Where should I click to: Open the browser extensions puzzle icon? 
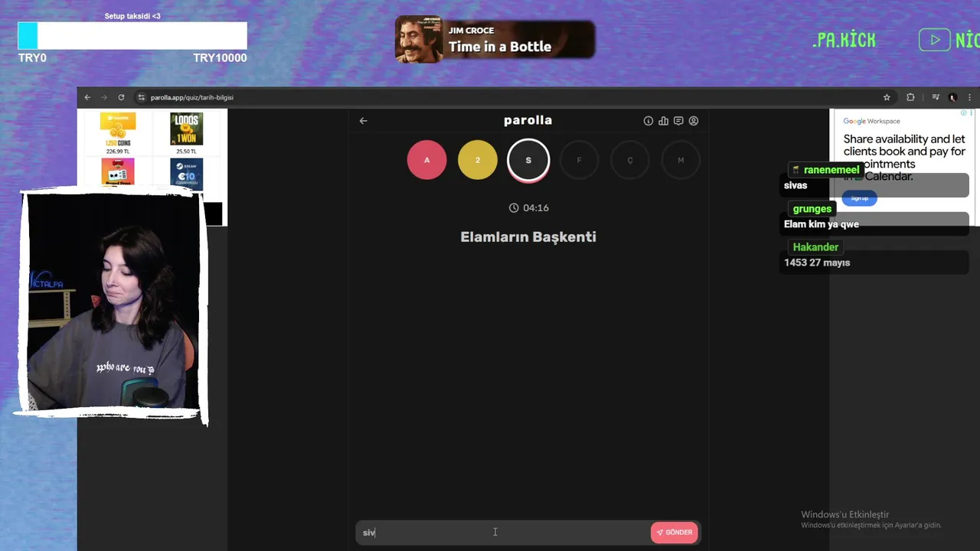[x=910, y=97]
